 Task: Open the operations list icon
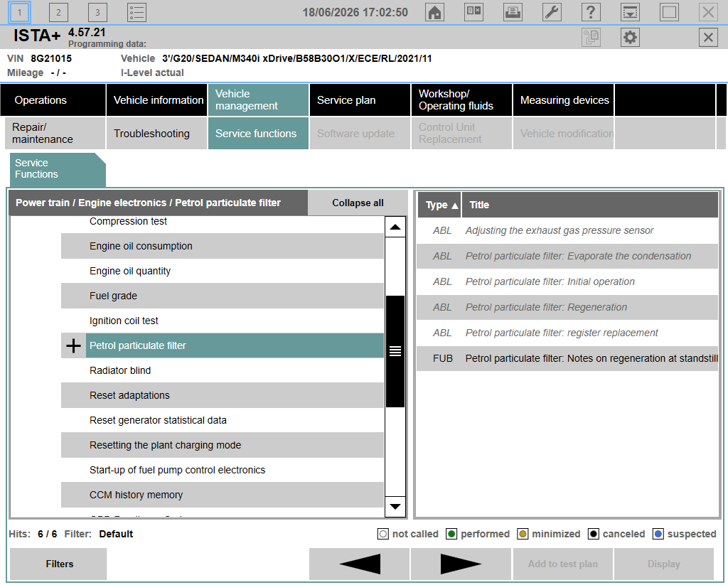[x=136, y=13]
